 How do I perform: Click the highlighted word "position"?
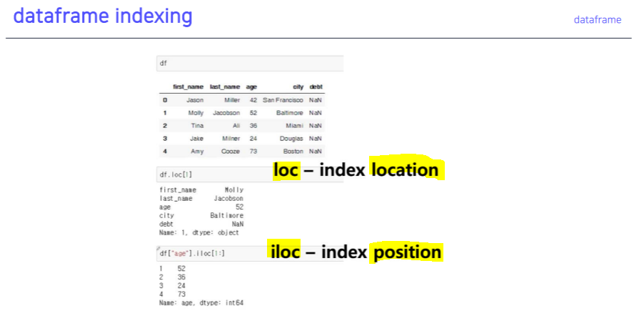pyautogui.click(x=408, y=252)
